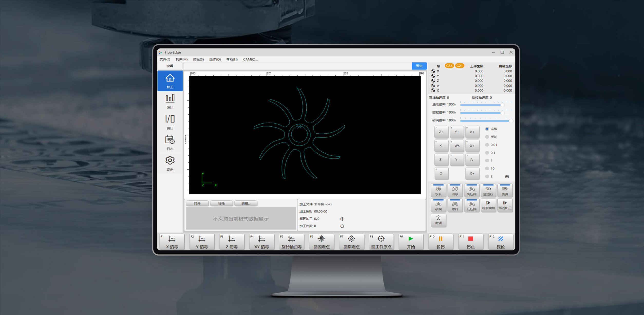The image size is (644, 315).
Task: Toggle the 高压阀 high pressure valve
Action: (471, 190)
